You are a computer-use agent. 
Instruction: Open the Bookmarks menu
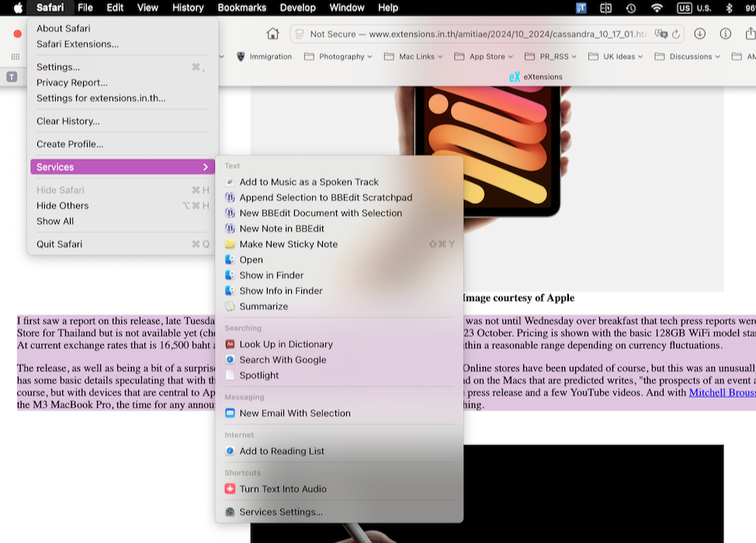click(242, 8)
